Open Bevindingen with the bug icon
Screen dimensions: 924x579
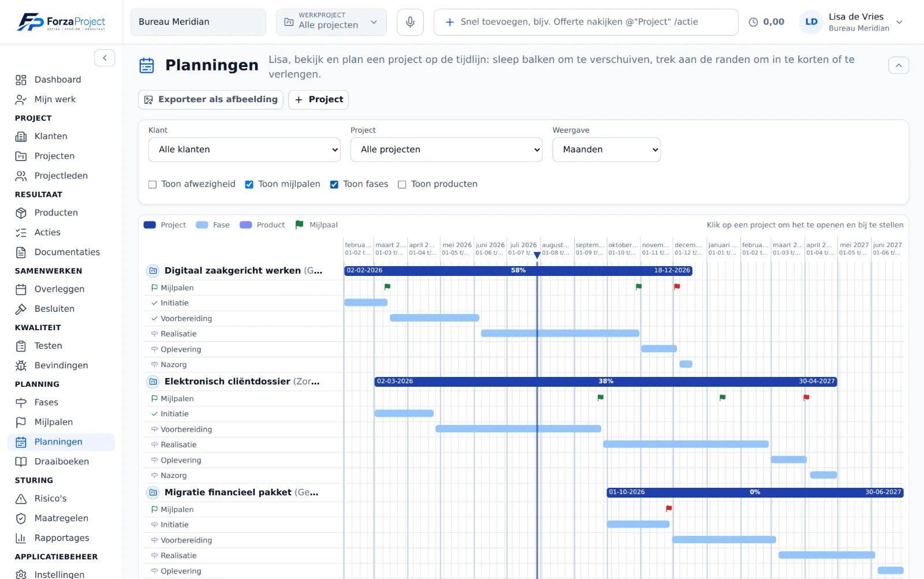[61, 365]
